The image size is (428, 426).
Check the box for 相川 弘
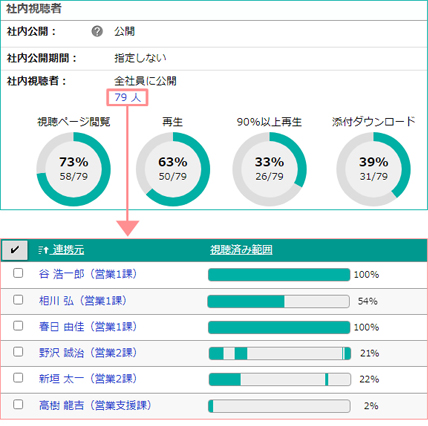click(18, 300)
